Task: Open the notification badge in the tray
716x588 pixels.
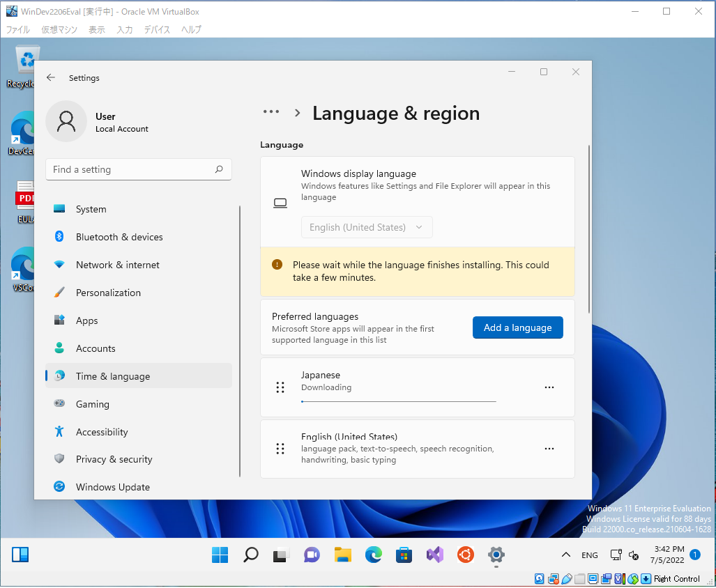Action: tap(695, 555)
